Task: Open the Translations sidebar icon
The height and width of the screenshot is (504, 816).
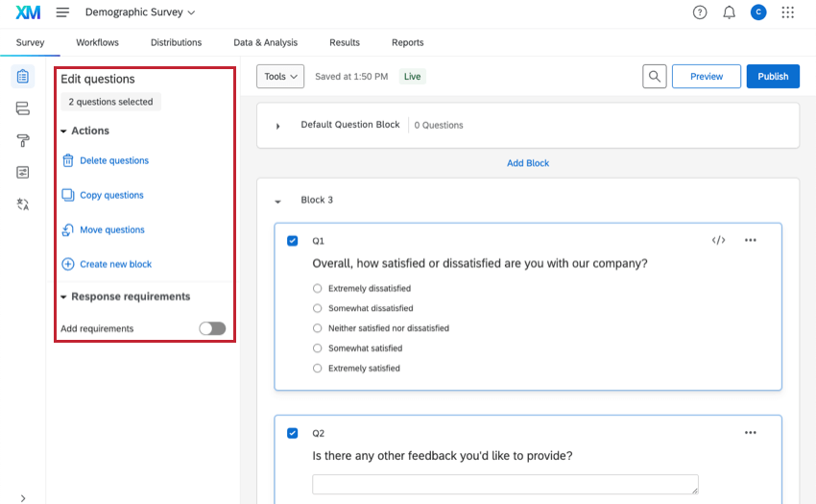Action: pos(23,204)
